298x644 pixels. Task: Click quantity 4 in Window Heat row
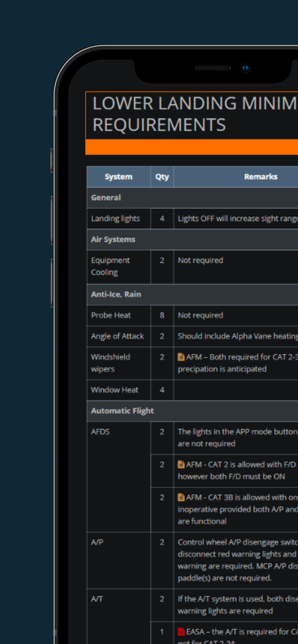tap(162, 390)
